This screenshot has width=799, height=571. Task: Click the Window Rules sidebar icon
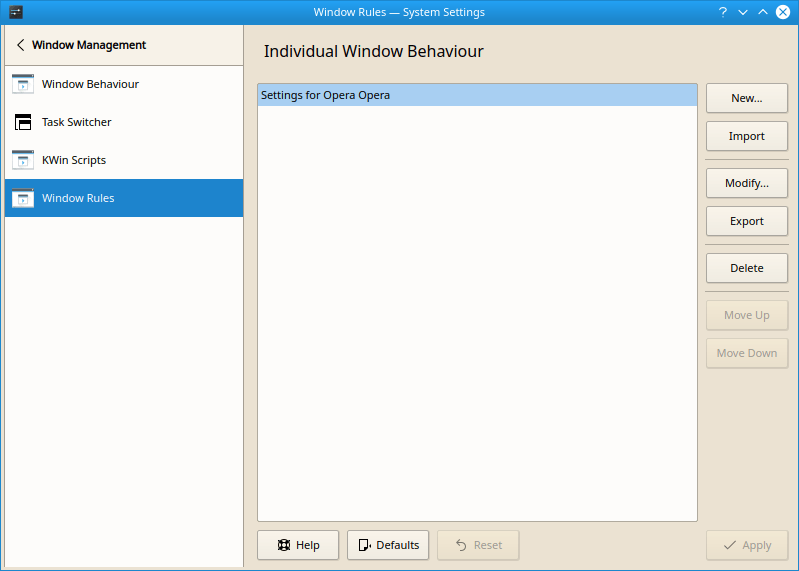pyautogui.click(x=23, y=198)
